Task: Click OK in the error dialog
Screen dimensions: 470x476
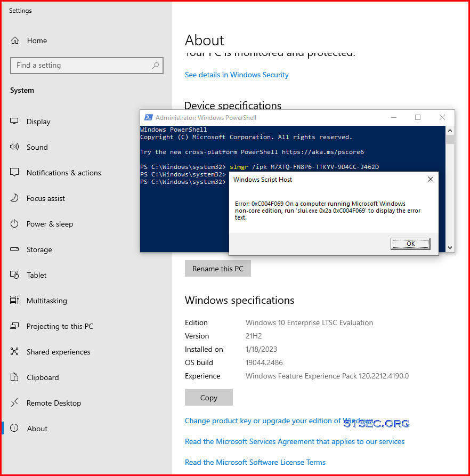Action: [410, 244]
